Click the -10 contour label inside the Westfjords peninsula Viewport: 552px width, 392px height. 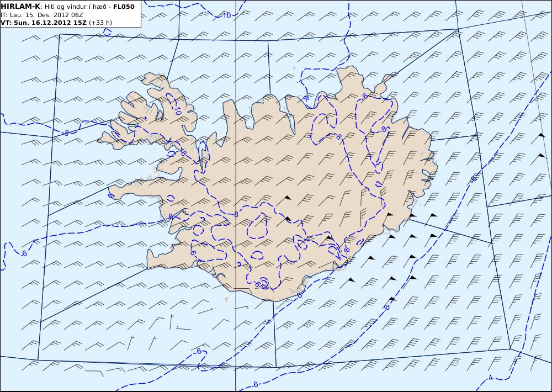tap(177, 110)
